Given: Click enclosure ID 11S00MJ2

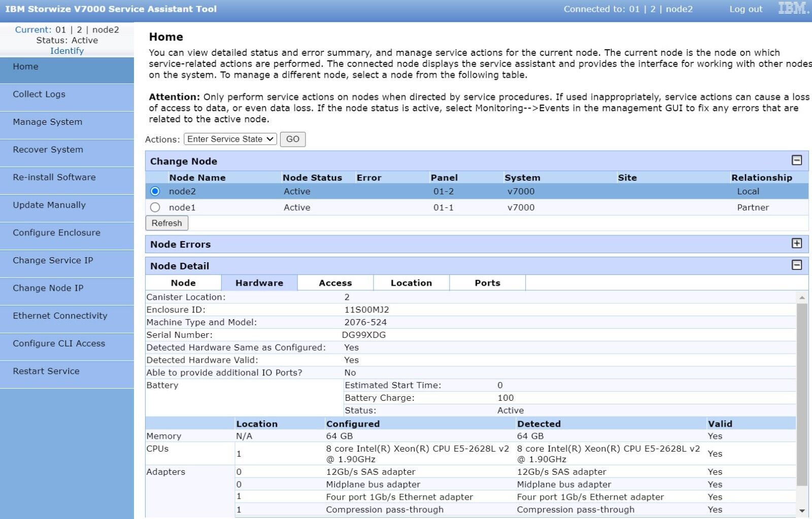Looking at the screenshot, I should (x=366, y=309).
